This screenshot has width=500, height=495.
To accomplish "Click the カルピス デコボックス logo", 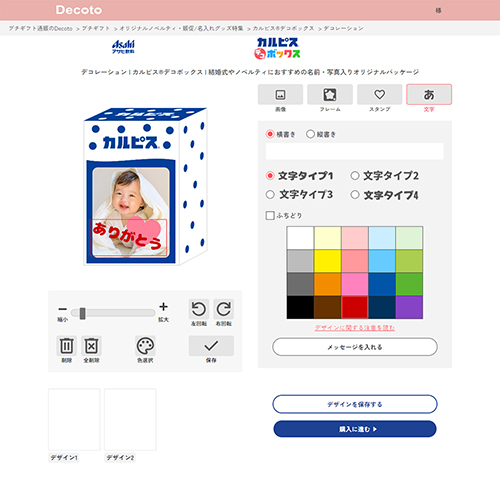I will 277,48.
